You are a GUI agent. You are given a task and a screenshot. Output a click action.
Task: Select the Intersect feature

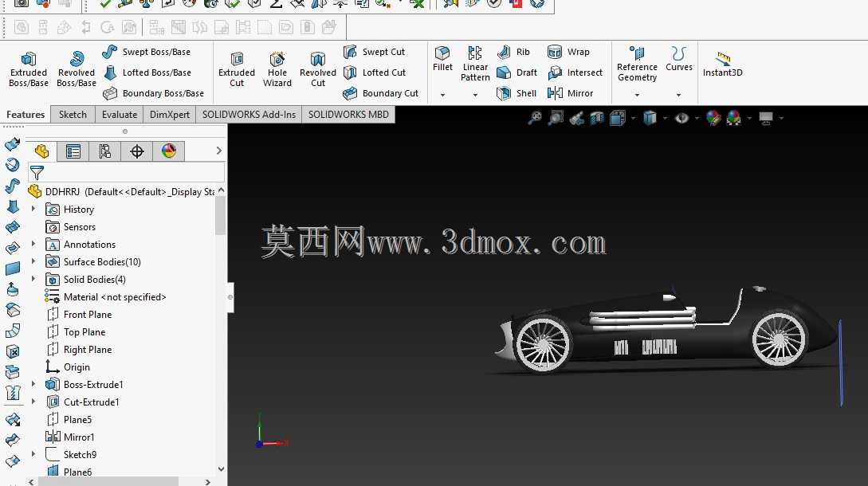tap(575, 73)
